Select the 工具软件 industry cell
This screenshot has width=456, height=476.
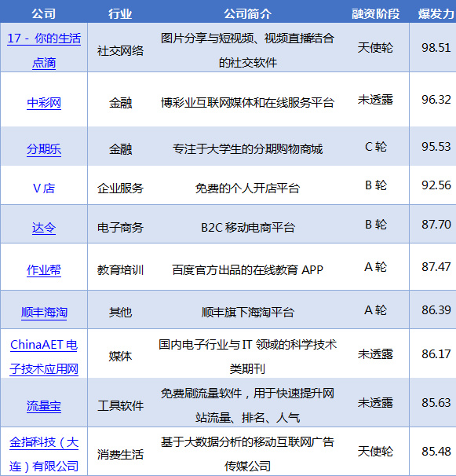(x=120, y=406)
